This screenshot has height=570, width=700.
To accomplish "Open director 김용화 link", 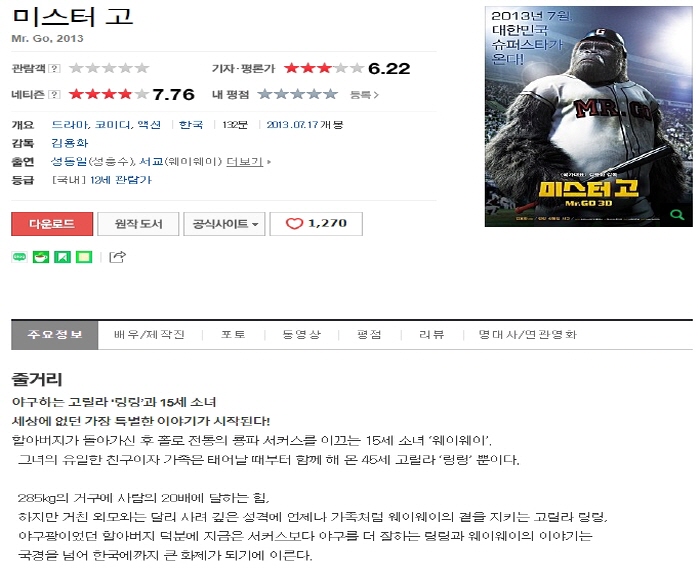I will click(x=70, y=143).
